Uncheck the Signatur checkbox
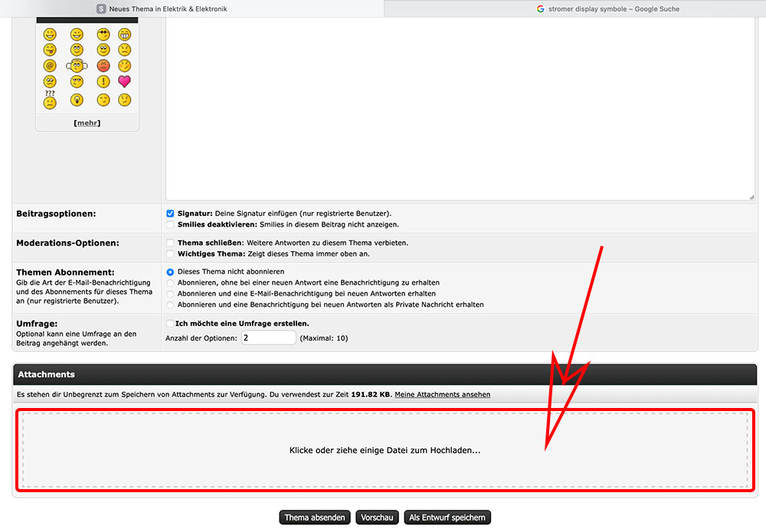 170,214
